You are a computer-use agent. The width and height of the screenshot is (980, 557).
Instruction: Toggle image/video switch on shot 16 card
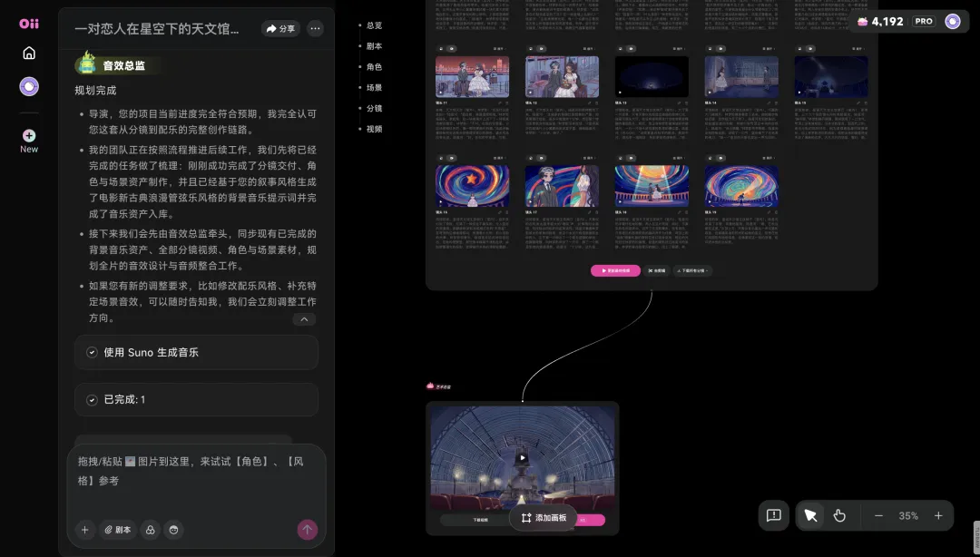(446, 158)
